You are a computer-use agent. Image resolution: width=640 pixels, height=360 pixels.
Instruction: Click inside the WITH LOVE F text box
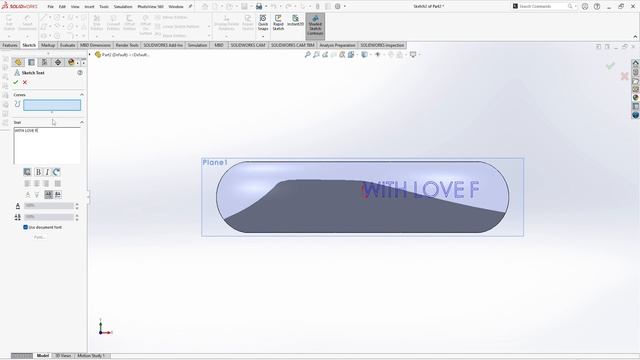click(47, 145)
